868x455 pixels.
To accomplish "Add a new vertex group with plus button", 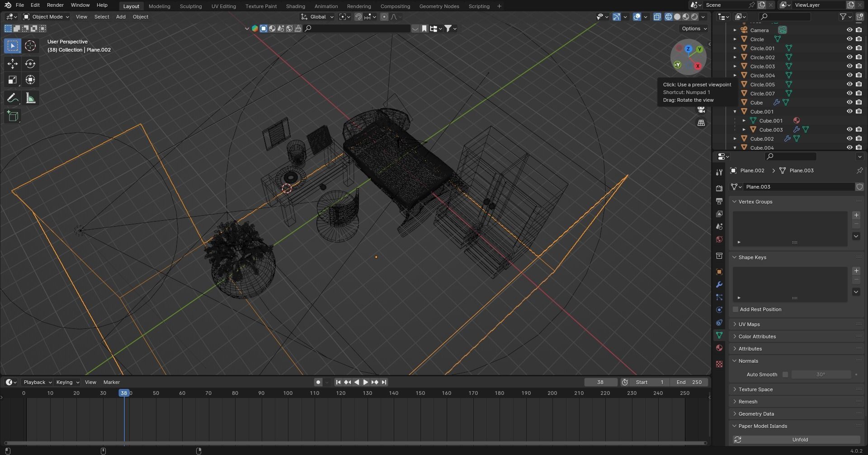I will click(x=856, y=215).
